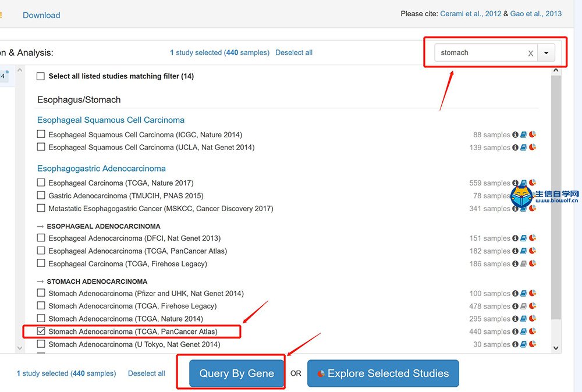Click left panel scroll down chevron

20,348
